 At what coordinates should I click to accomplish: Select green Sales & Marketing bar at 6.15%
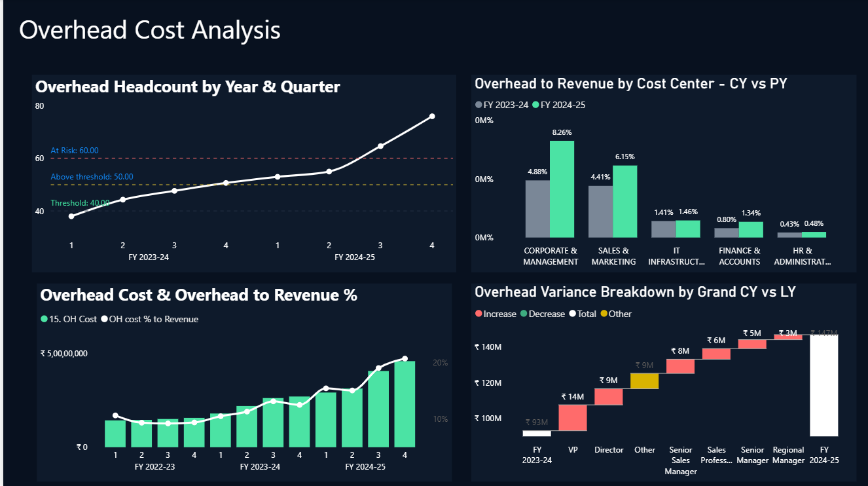pos(624,202)
